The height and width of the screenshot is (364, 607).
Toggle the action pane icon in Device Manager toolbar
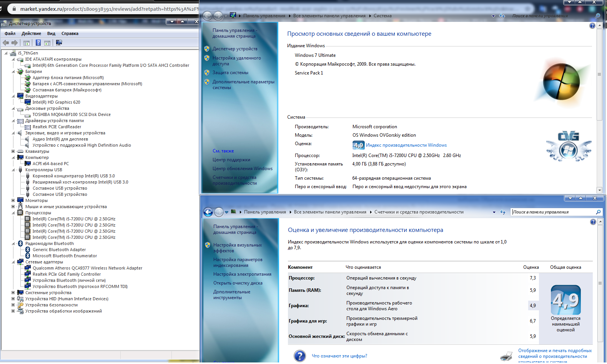47,43
